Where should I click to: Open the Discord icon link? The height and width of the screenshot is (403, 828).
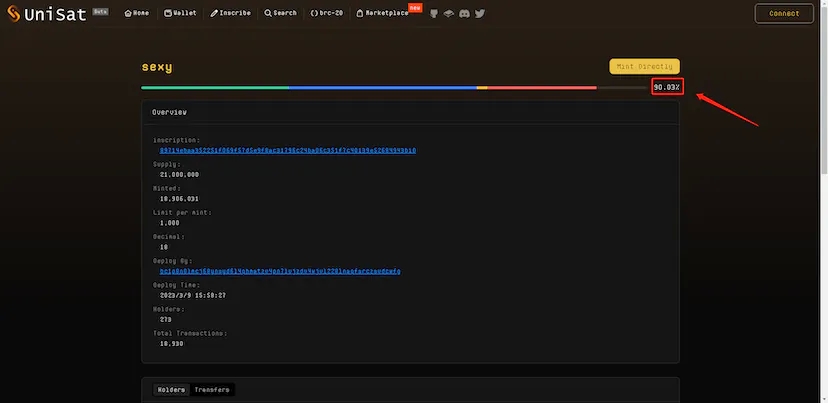(x=464, y=13)
